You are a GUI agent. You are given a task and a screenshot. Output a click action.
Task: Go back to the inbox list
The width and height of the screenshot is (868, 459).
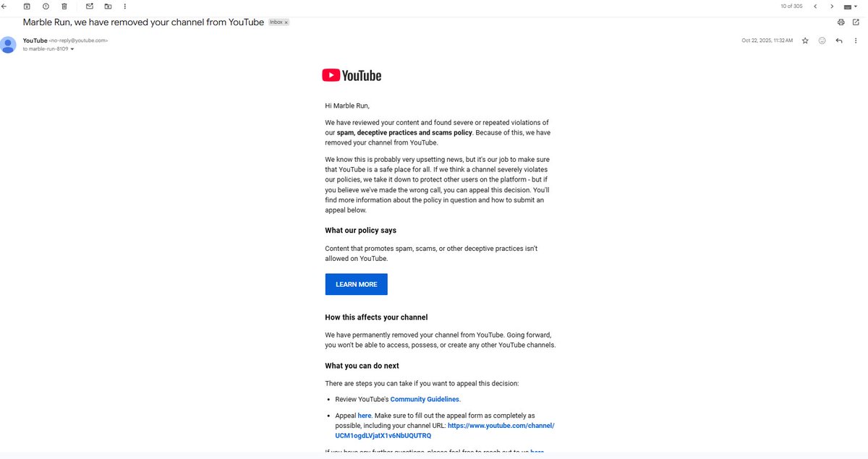coord(4,6)
